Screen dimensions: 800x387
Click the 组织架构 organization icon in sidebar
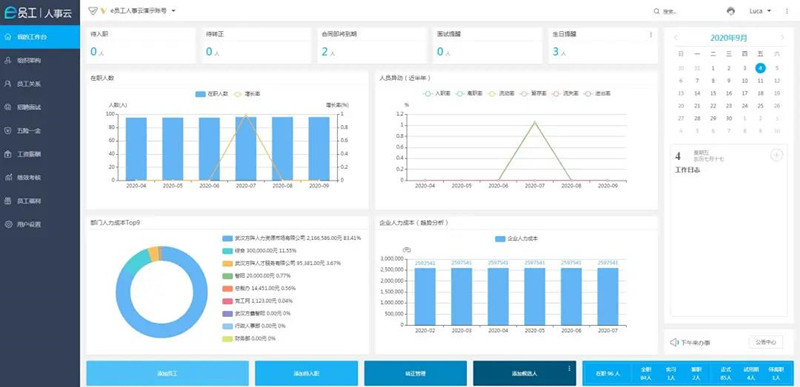pyautogui.click(x=8, y=60)
